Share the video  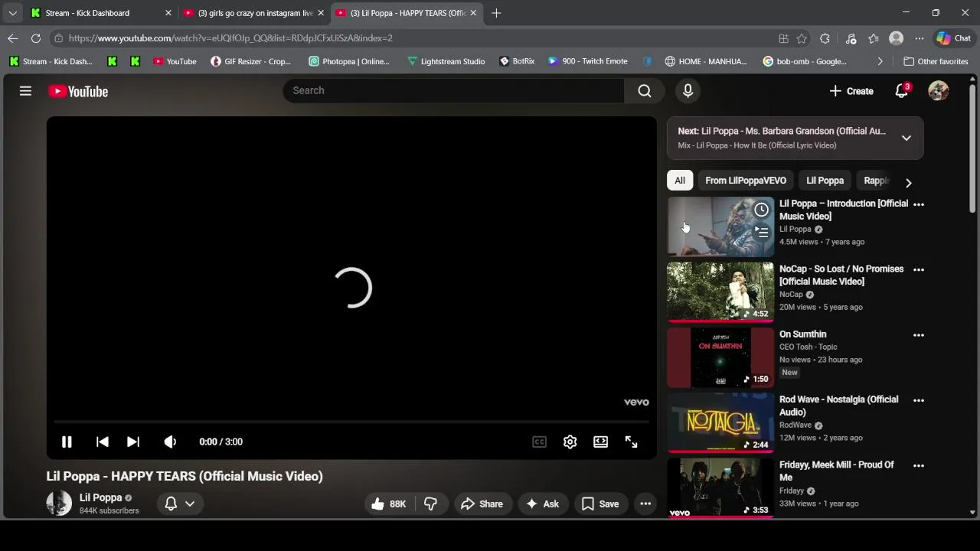coord(482,504)
